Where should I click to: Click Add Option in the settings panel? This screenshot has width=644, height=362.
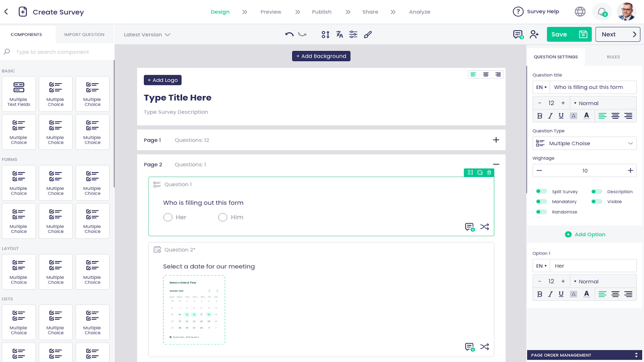tap(585, 234)
